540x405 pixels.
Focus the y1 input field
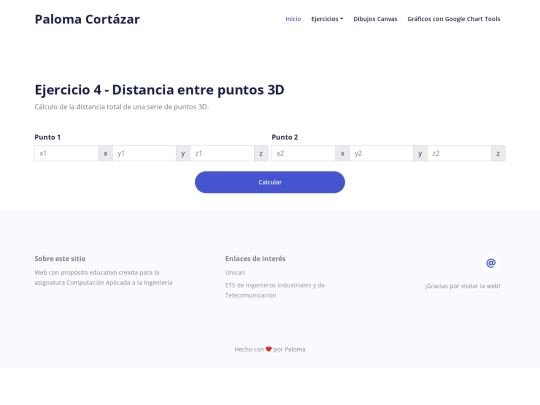tap(144, 153)
